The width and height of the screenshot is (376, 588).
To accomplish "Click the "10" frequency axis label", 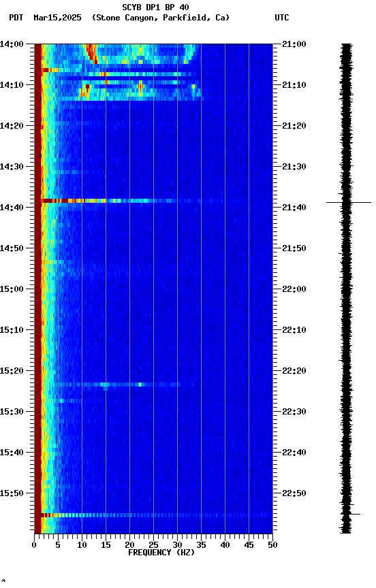I will click(82, 545).
